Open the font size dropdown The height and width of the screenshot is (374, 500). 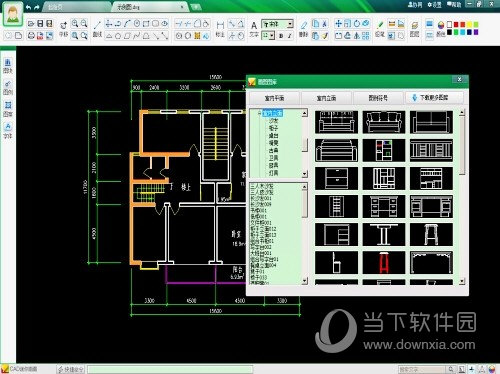[x=268, y=35]
